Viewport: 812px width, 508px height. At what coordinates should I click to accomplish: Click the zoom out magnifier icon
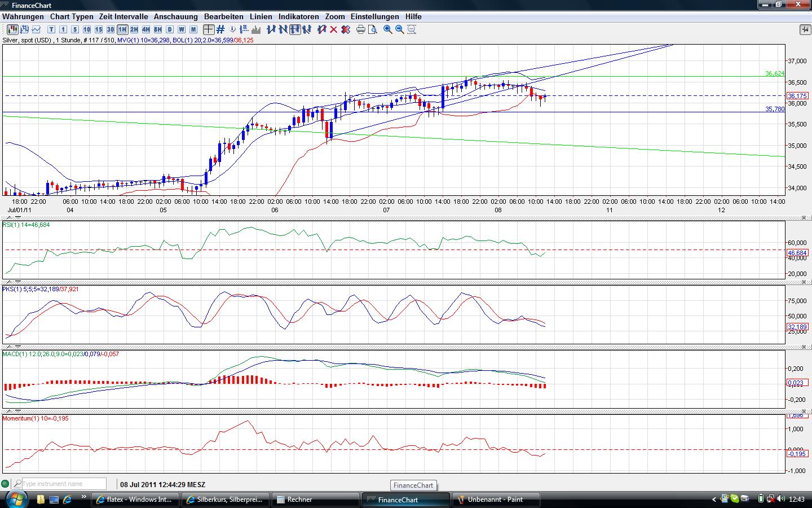400,29
